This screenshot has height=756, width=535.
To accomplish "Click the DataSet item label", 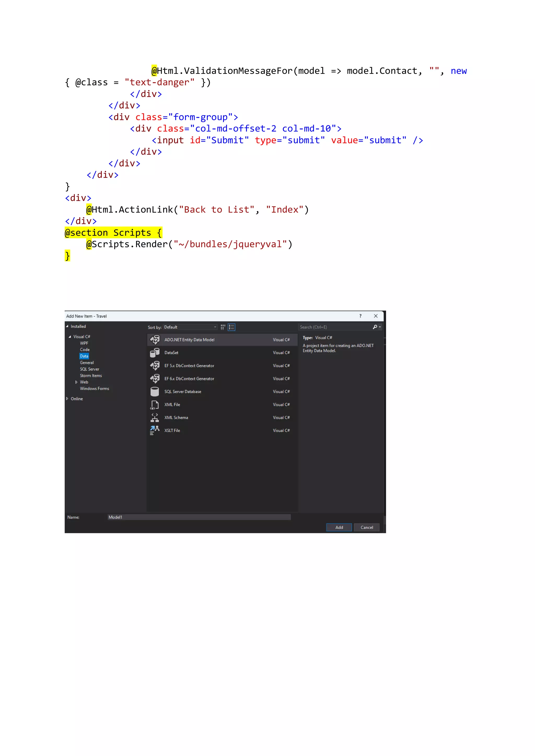I will 171,353.
